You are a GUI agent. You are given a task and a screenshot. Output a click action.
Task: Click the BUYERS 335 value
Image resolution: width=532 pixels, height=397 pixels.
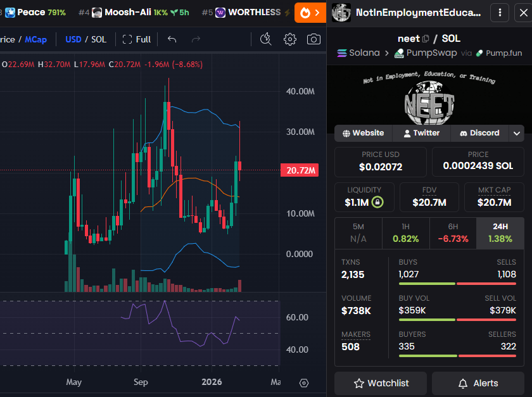[x=407, y=346]
